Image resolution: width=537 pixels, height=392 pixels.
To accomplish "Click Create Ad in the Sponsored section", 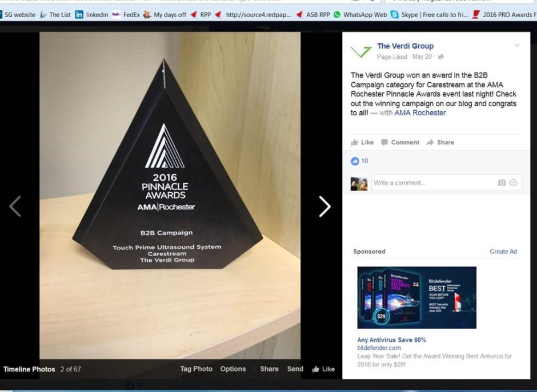I will tap(503, 251).
